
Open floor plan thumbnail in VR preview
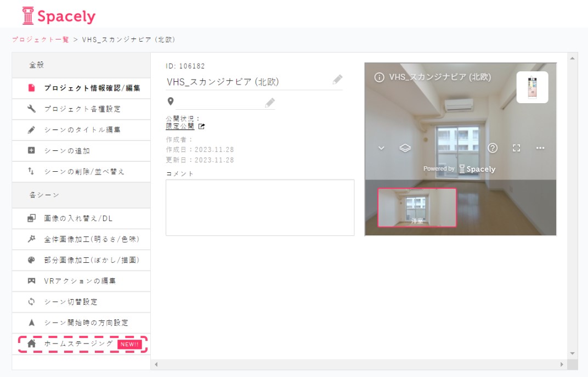[x=532, y=87]
